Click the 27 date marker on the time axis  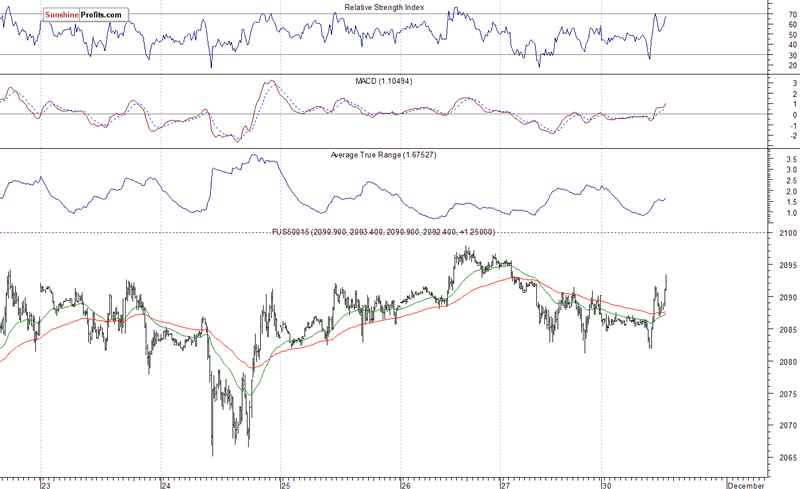tap(506, 485)
